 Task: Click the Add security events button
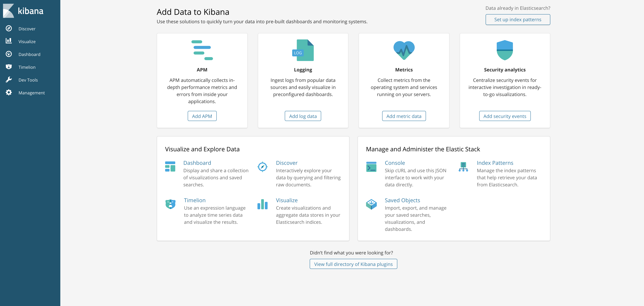(x=504, y=116)
